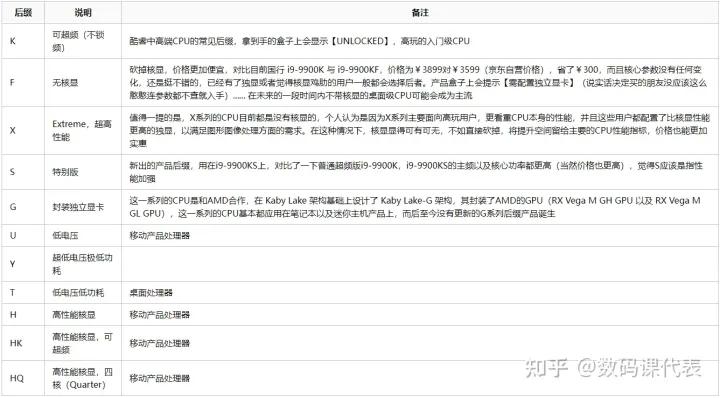Click the Extreme，超高性能 description cell

click(x=83, y=130)
